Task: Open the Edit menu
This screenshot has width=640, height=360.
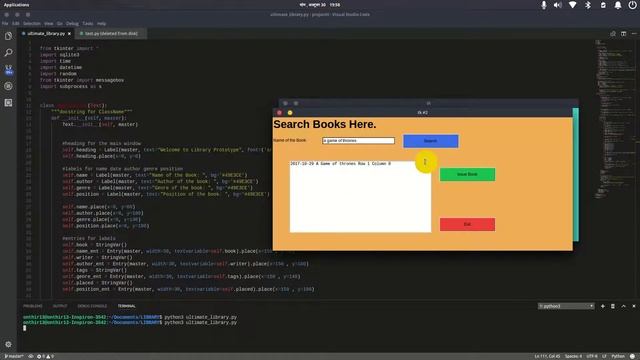Action: pyautogui.click(x=16, y=24)
